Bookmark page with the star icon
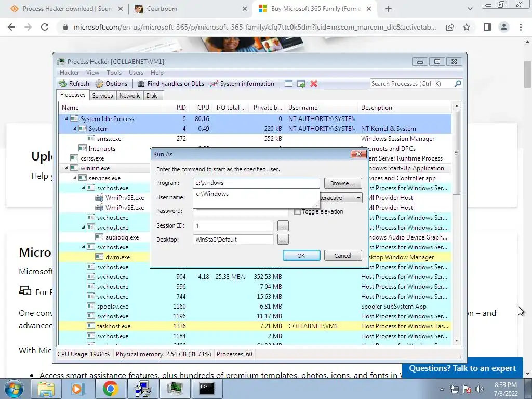Viewport: 532px width, 399px height. (x=467, y=27)
